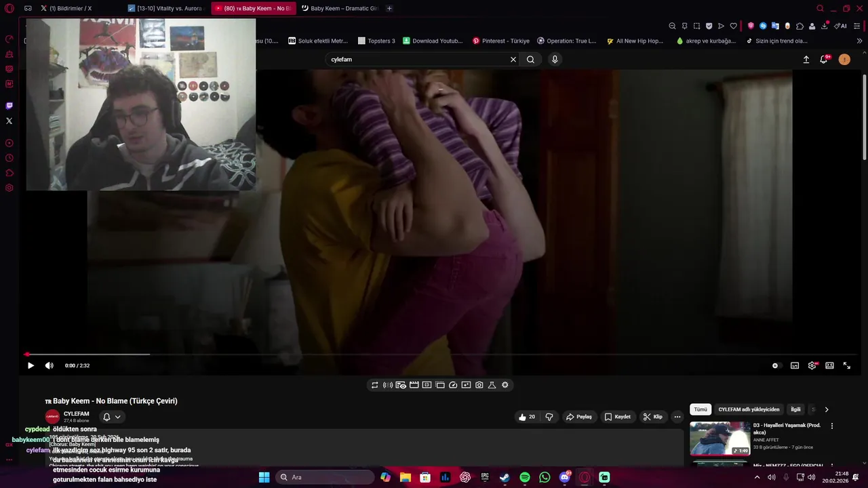Click the zoom out magnifier icon

pos(672,26)
